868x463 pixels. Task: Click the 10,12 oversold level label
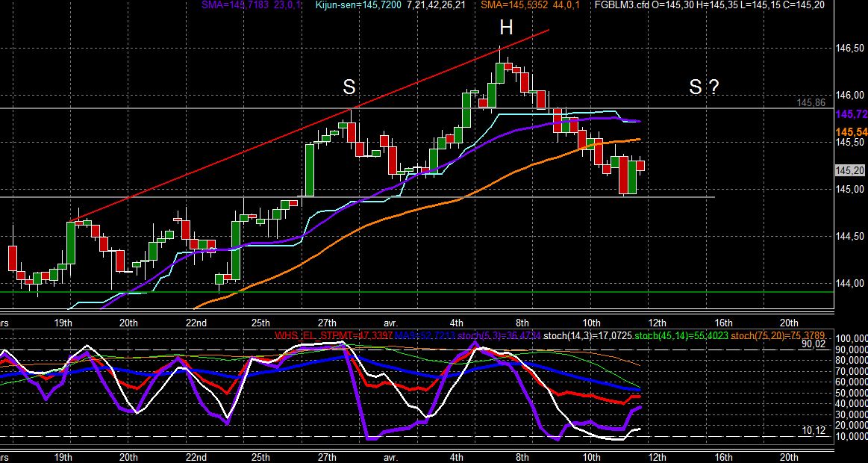click(814, 431)
